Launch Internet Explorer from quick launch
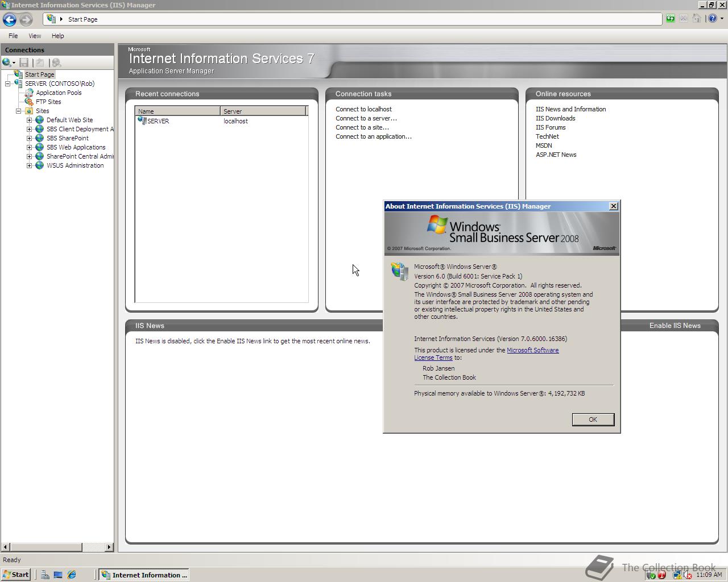The height and width of the screenshot is (582, 728). [72, 575]
